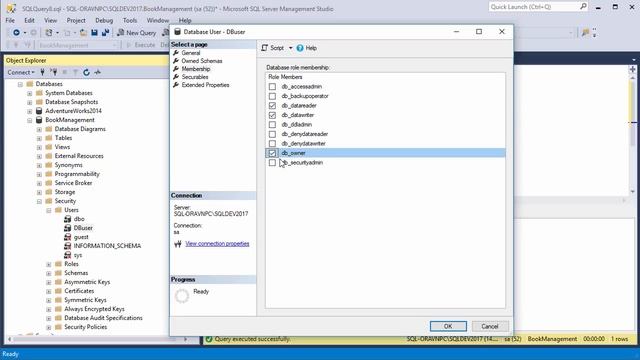This screenshot has height=360, width=640.
Task: Click the Save All icon in the toolbar
Action: click(x=105, y=33)
